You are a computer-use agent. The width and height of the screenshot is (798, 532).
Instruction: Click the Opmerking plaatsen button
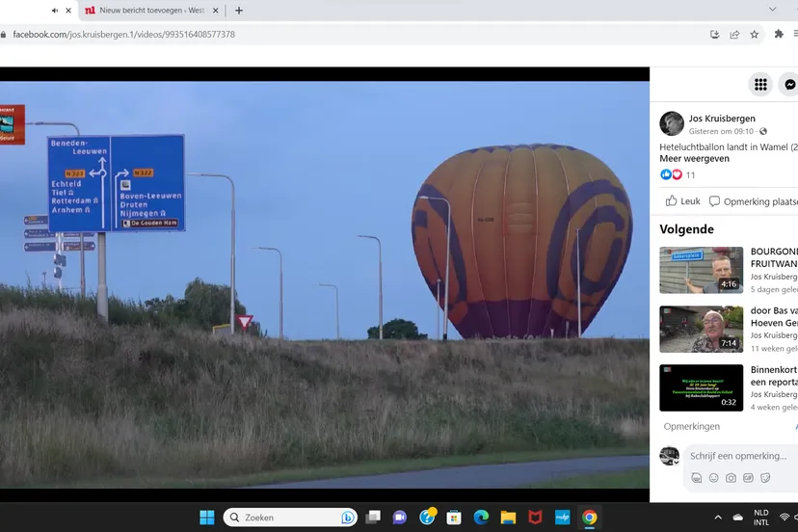coord(754,201)
